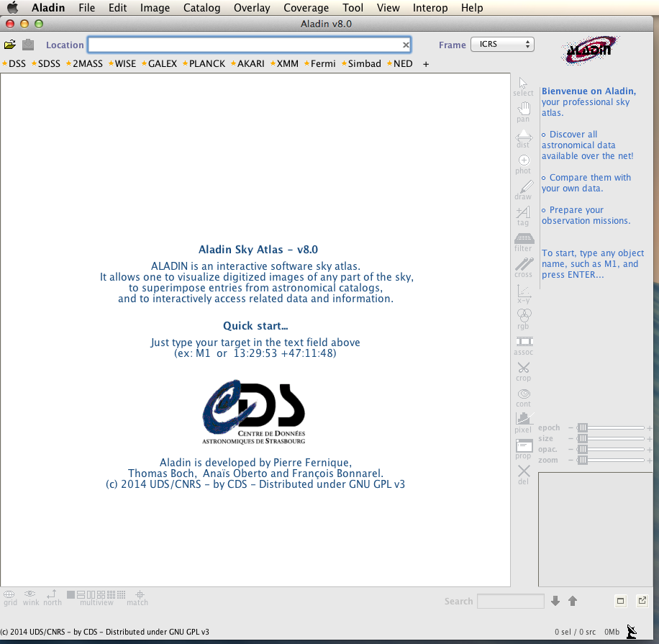659x644 pixels.
Task: Toggle the wink blink mode
Action: 31,598
